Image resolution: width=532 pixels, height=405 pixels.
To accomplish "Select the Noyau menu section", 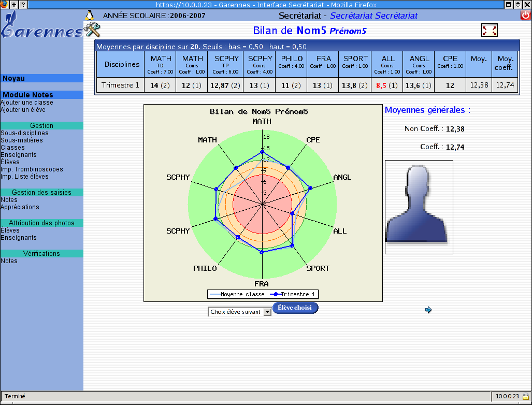I will click(x=41, y=79).
